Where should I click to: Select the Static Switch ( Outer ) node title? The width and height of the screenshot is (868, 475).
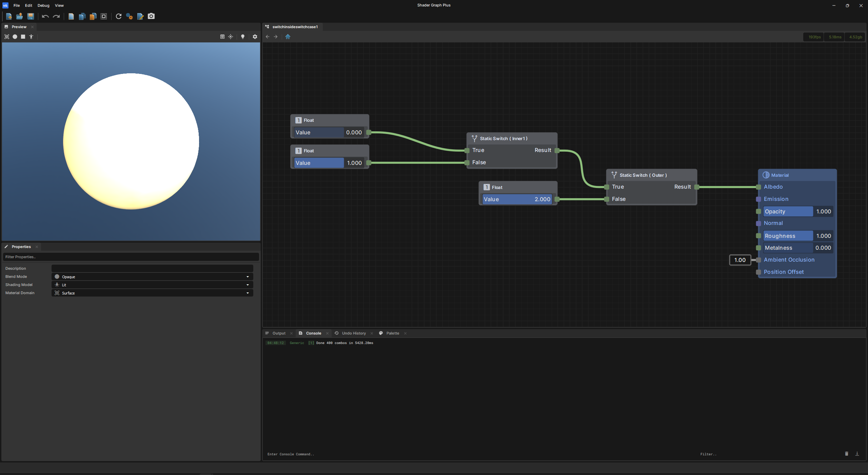(643, 175)
